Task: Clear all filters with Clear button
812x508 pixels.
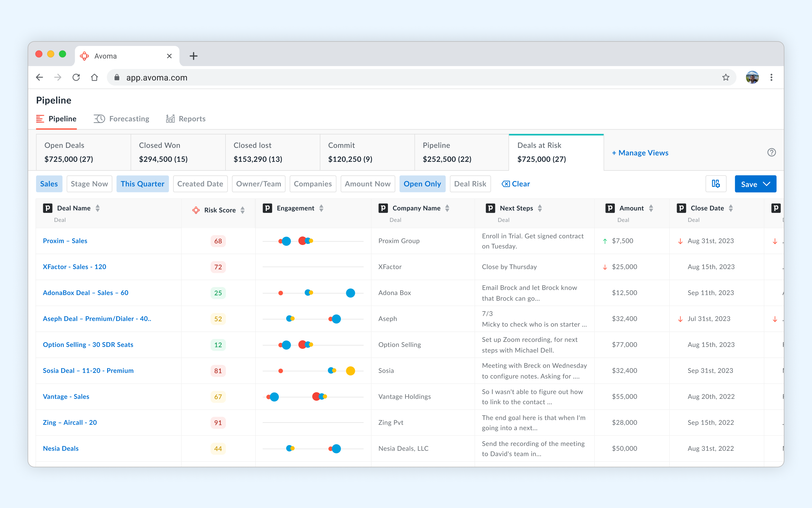Action: (x=516, y=184)
